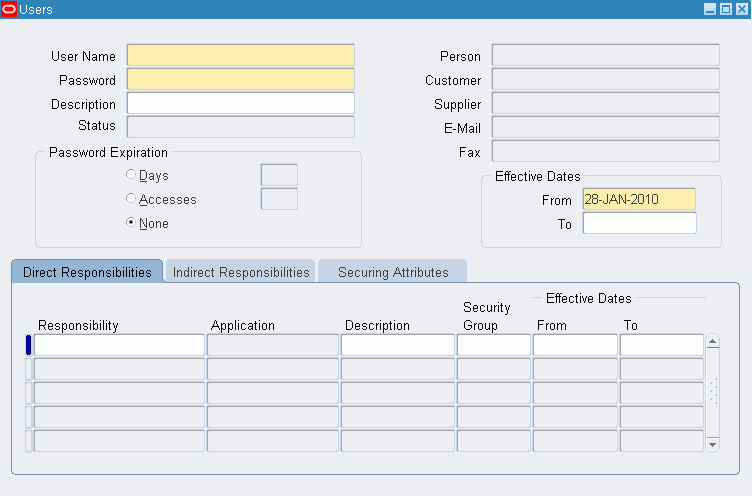The height and width of the screenshot is (496, 752).
Task: Select the Days password expiration option
Action: 130,174
